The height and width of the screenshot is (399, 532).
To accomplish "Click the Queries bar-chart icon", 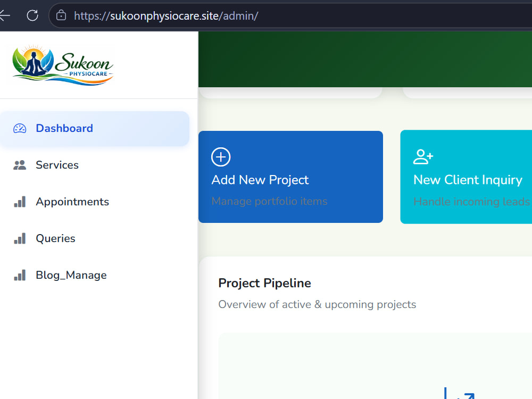I will coord(20,238).
